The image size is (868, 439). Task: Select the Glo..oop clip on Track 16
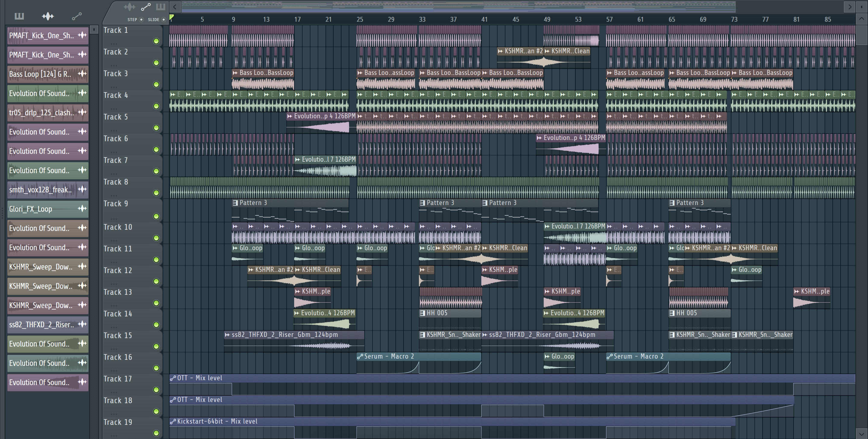559,363
